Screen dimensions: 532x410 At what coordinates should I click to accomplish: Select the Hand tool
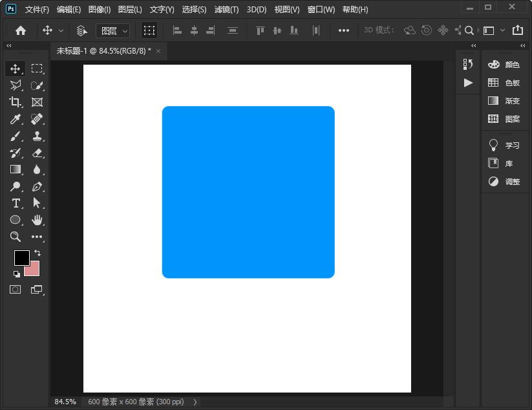point(37,220)
